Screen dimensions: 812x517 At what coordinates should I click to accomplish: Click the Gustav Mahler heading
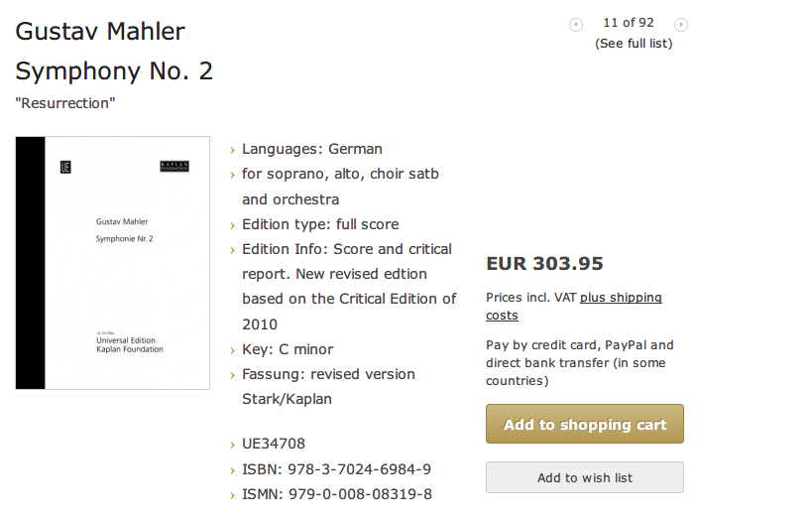tap(100, 31)
